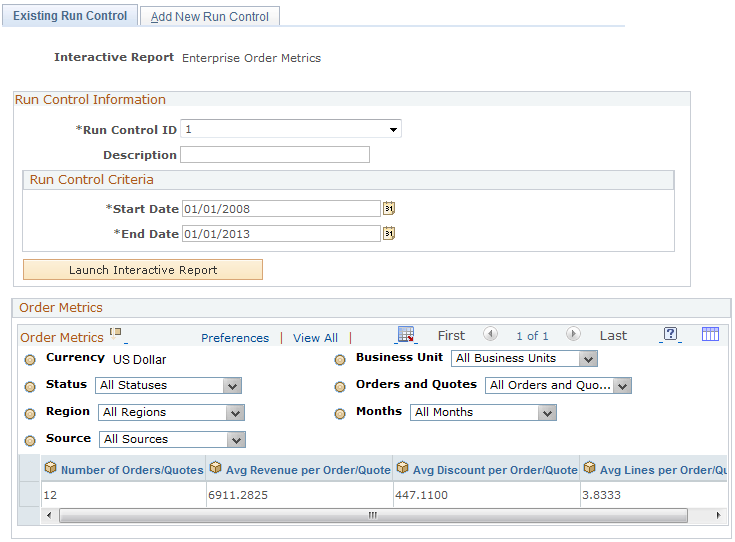Click the Order Metrics grid options icon

click(x=116, y=333)
